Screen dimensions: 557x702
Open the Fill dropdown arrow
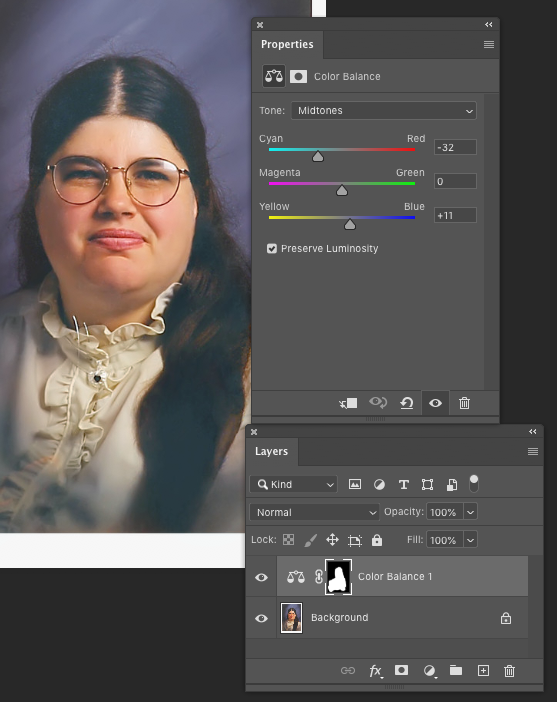point(470,540)
